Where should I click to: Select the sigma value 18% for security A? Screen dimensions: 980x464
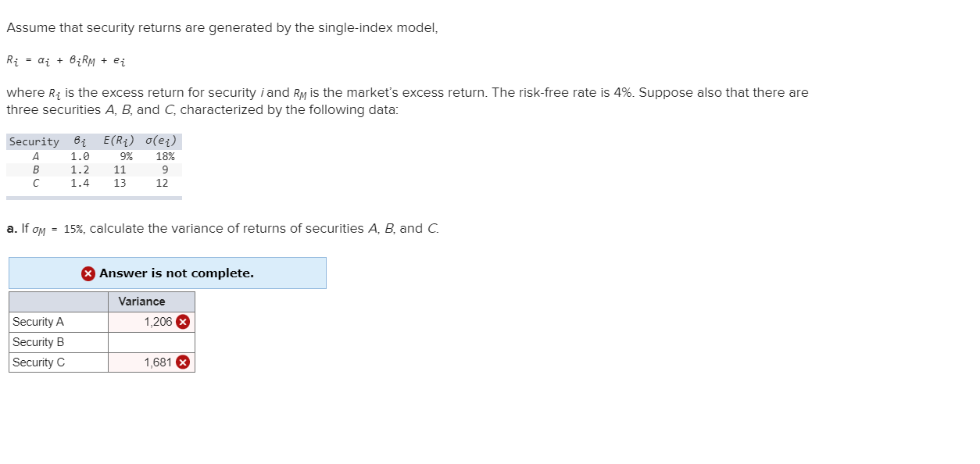pyautogui.click(x=166, y=156)
